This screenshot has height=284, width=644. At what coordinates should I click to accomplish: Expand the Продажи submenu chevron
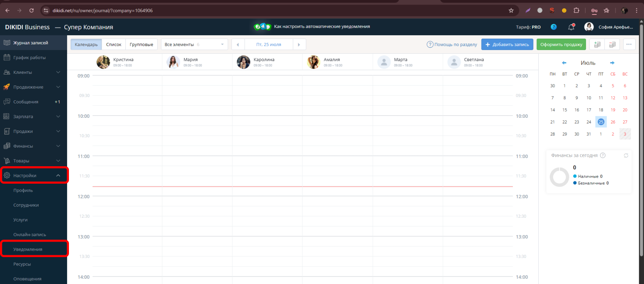[x=58, y=131]
